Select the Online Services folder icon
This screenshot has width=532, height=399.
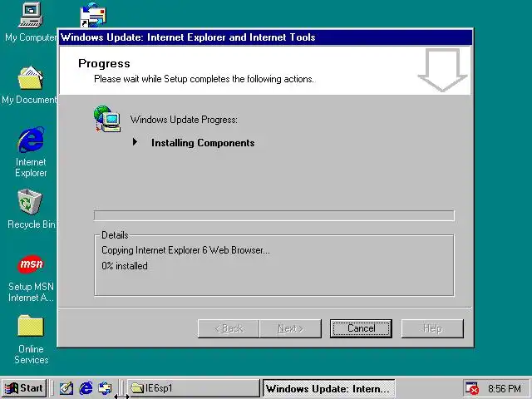tap(31, 326)
